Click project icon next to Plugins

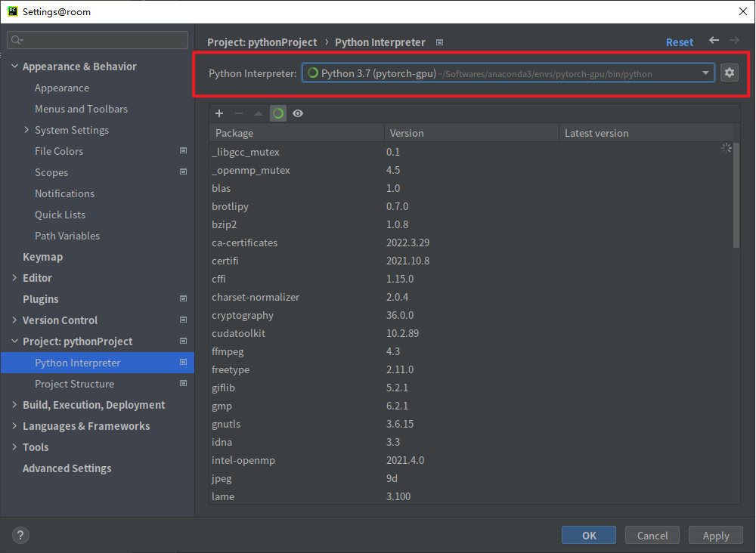(183, 298)
